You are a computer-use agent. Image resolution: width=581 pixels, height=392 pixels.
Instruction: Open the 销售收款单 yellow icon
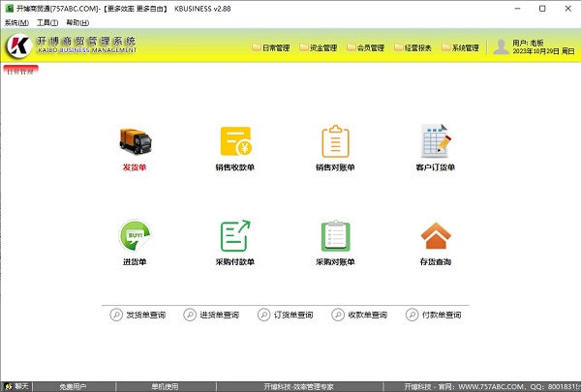(235, 141)
